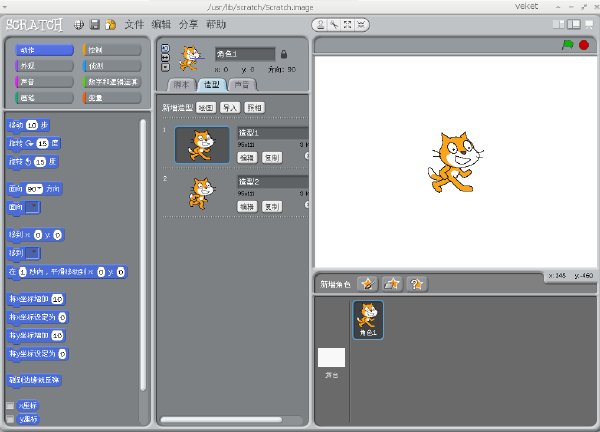Switch to the 声音 tab next to 造型
Screen dimensions: 600x432
pos(242,85)
